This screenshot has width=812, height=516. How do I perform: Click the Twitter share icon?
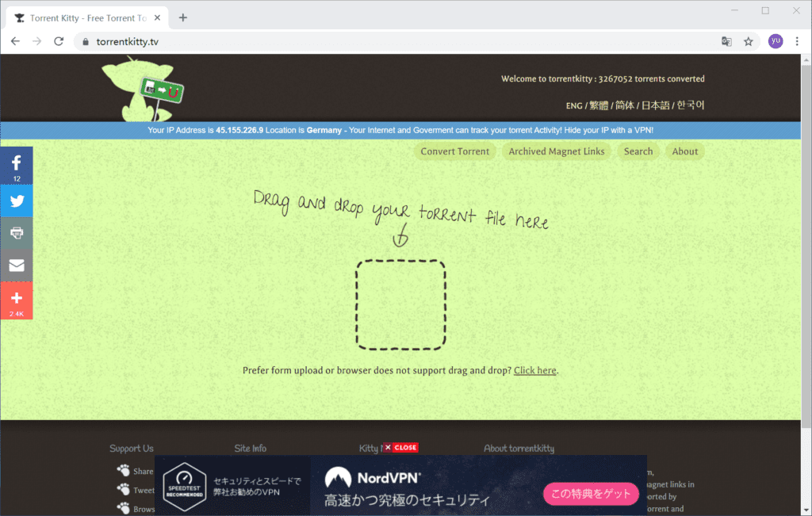pos(16,201)
